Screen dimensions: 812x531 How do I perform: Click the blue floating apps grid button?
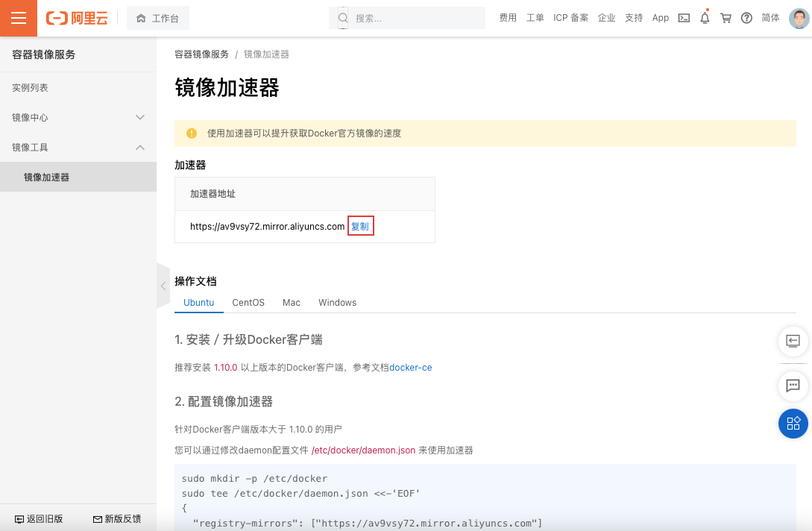coord(793,424)
